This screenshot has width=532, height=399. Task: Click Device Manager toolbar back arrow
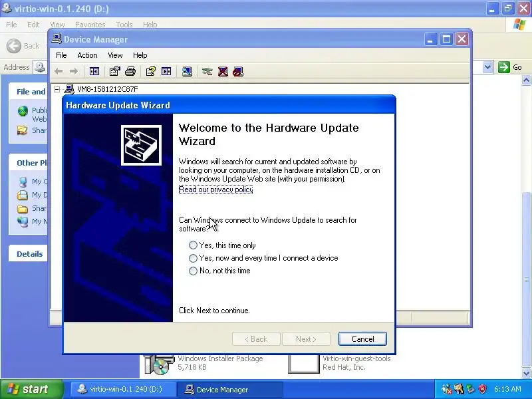[59, 71]
